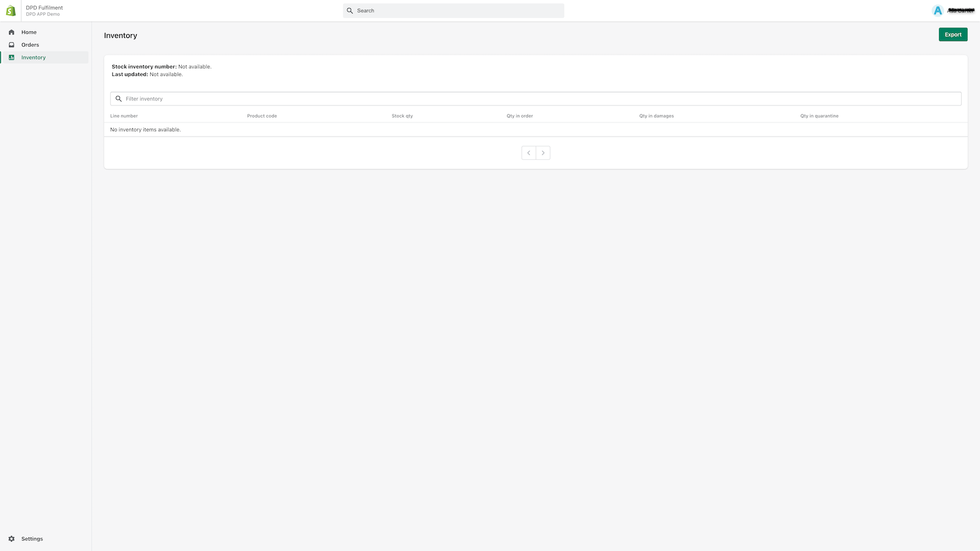The image size is (980, 551).
Task: Click the Line number column header
Action: point(124,116)
